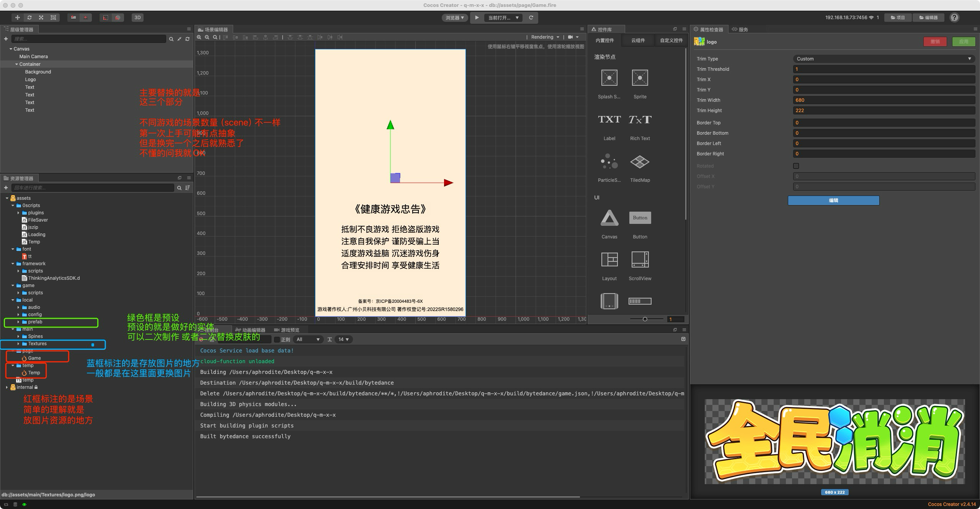Image resolution: width=980 pixels, height=509 pixels.
Task: Add a Sprite node from the library
Action: coord(640,83)
